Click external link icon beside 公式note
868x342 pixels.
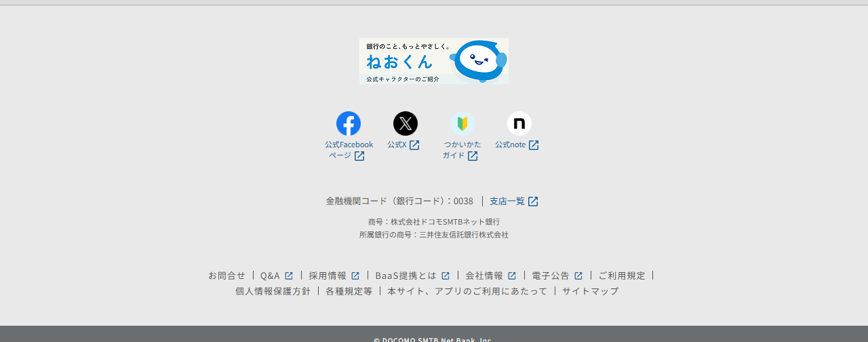pyautogui.click(x=534, y=145)
